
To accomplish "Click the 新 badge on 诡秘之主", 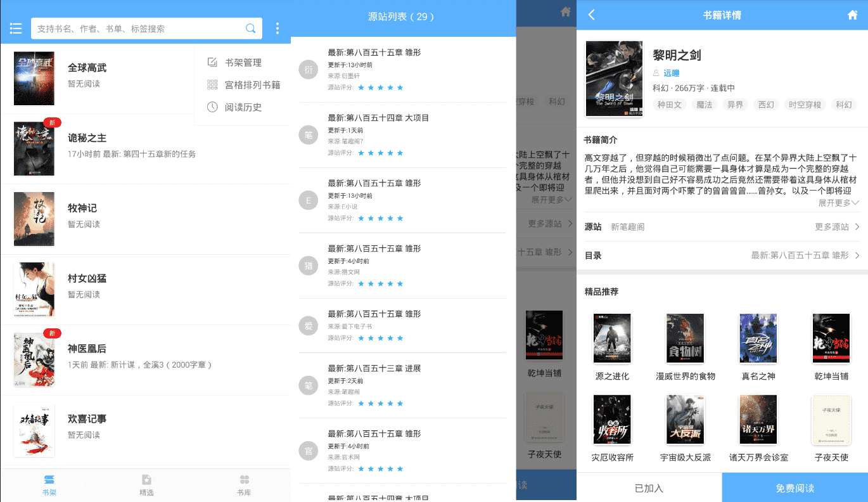I will click(x=52, y=122).
